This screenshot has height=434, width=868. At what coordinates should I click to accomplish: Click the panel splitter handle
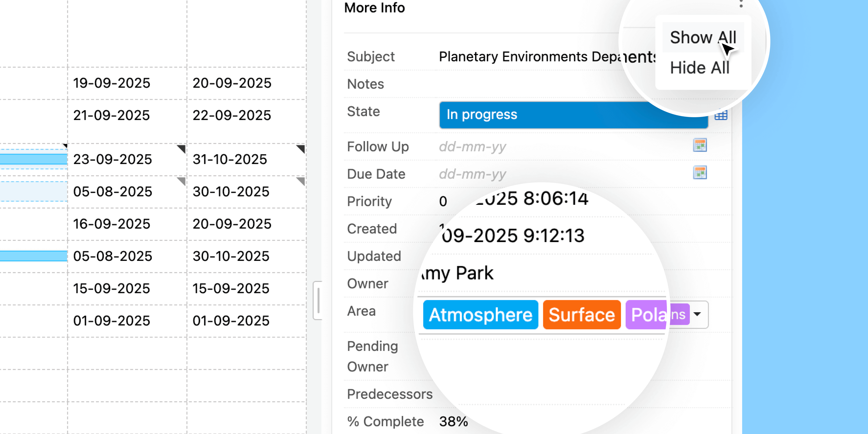318,300
